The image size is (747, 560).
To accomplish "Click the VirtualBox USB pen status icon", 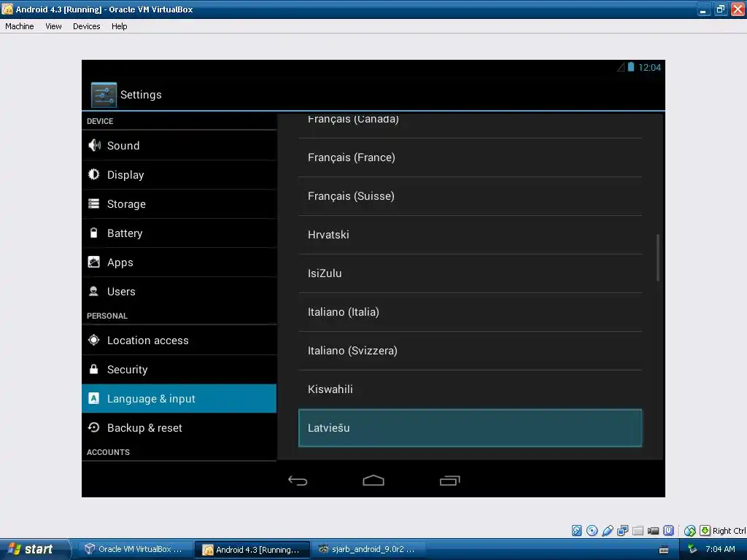I will tap(608, 531).
